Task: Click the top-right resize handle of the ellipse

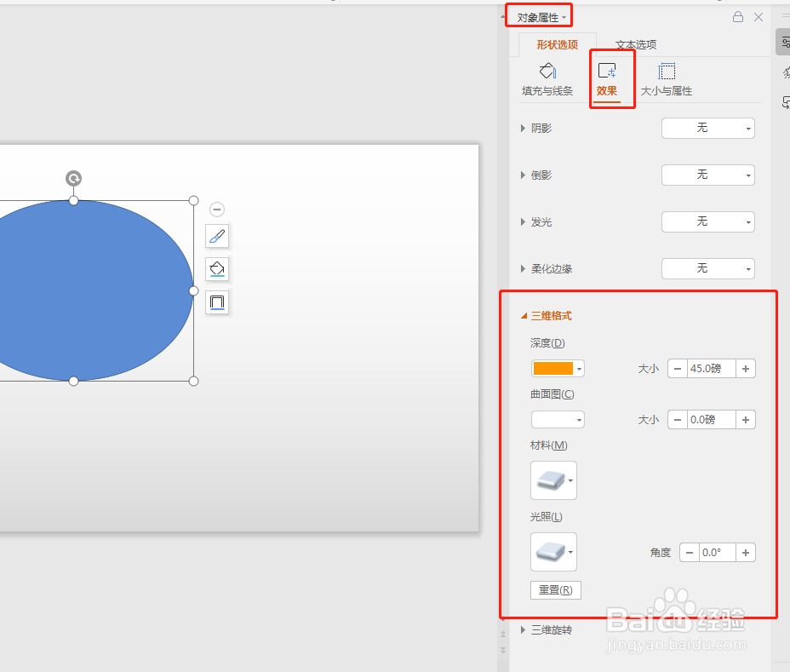Action: (x=193, y=201)
